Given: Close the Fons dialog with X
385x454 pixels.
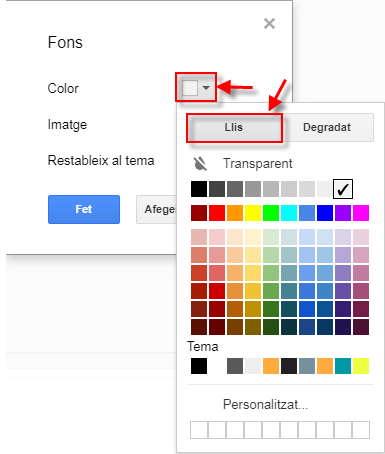Looking at the screenshot, I should (x=269, y=24).
